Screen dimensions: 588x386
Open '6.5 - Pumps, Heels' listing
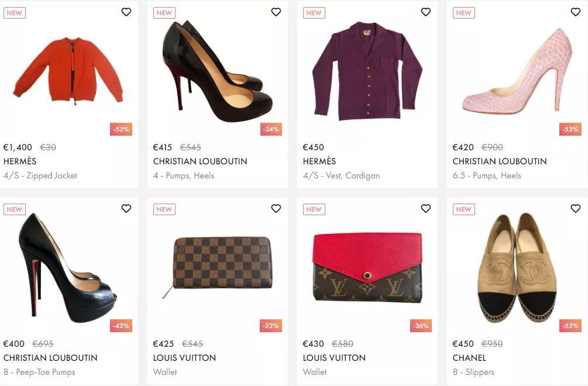click(487, 175)
